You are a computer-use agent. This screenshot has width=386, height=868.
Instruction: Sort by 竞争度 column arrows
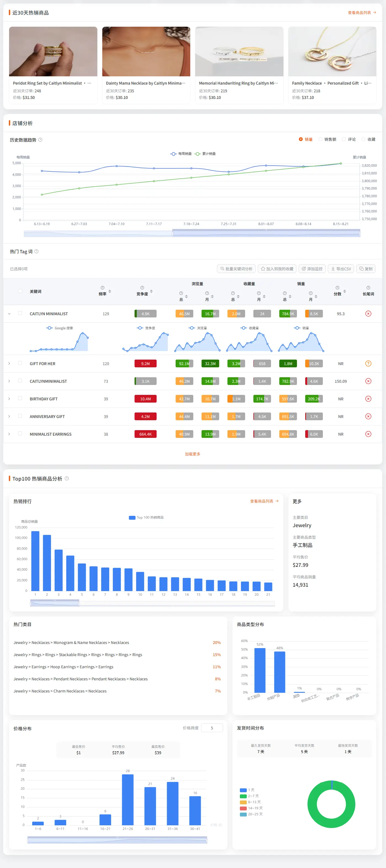point(151,292)
